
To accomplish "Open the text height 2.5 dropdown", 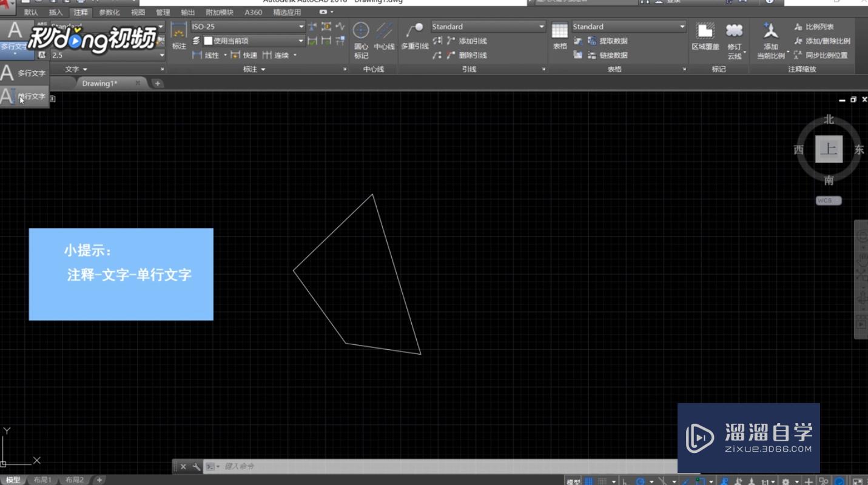I will (107, 55).
